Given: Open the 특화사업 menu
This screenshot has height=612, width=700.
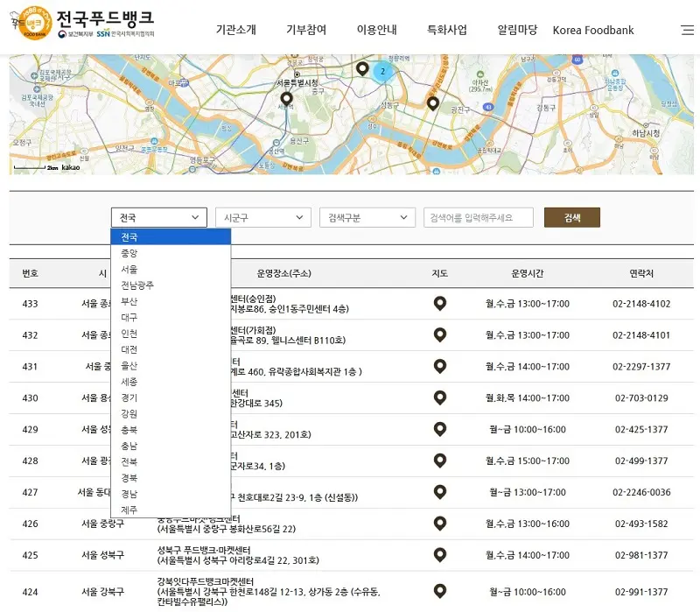Looking at the screenshot, I should tap(447, 30).
